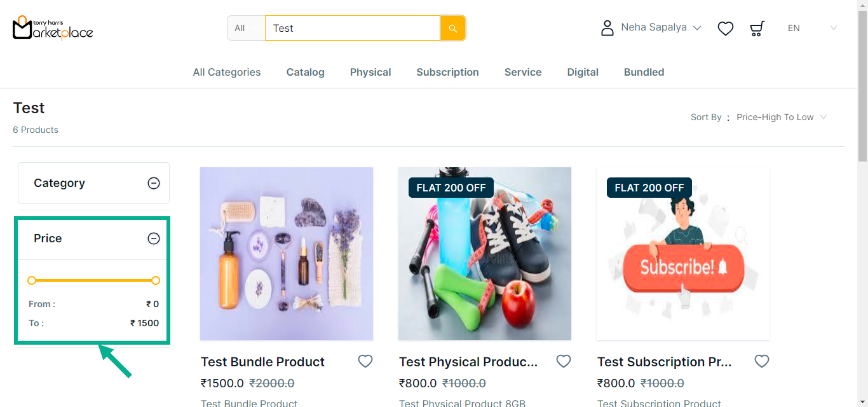Switch to the All Categories link
868x407 pixels.
(x=227, y=72)
